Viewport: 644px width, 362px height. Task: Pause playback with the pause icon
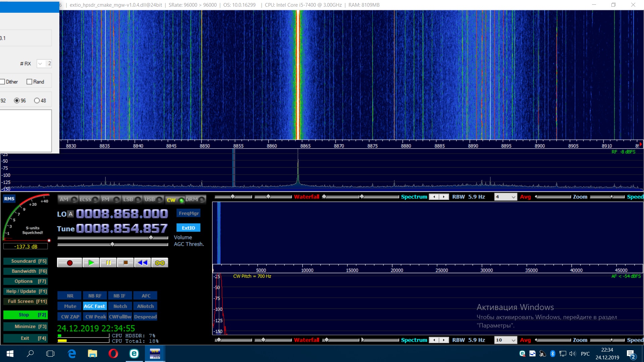pos(108,263)
